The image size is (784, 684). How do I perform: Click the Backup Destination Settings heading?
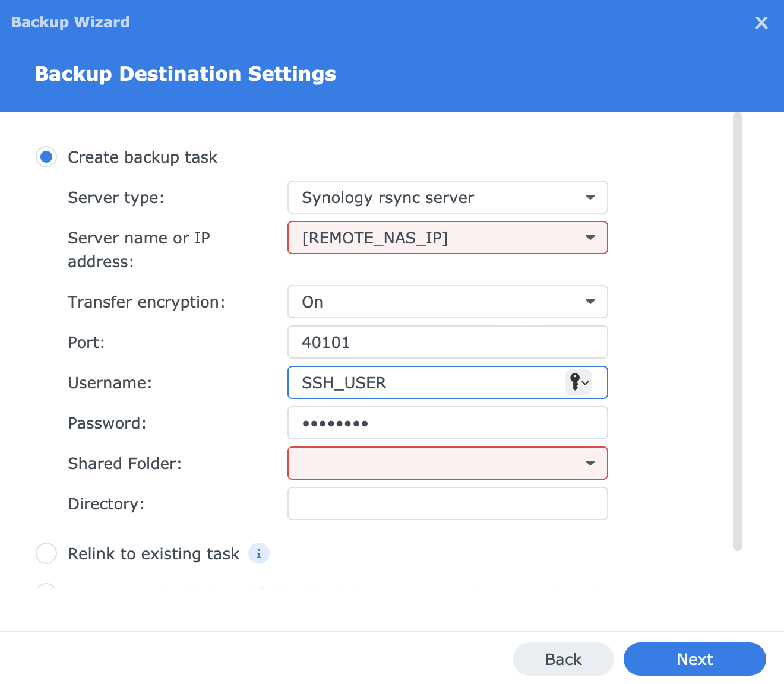(x=185, y=74)
